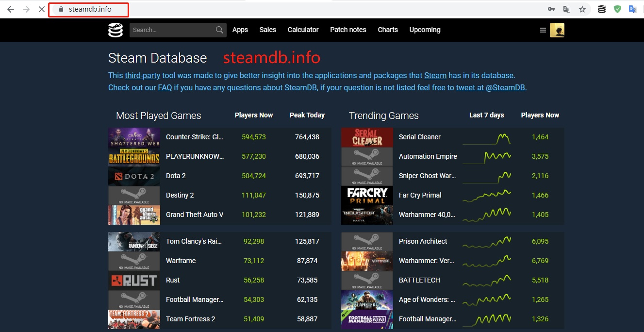The height and width of the screenshot is (332, 644).
Task: Follow the third-party link
Action: [143, 76]
